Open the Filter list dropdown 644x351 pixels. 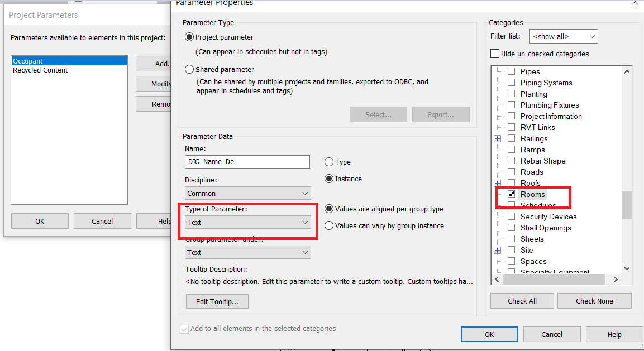pos(564,36)
